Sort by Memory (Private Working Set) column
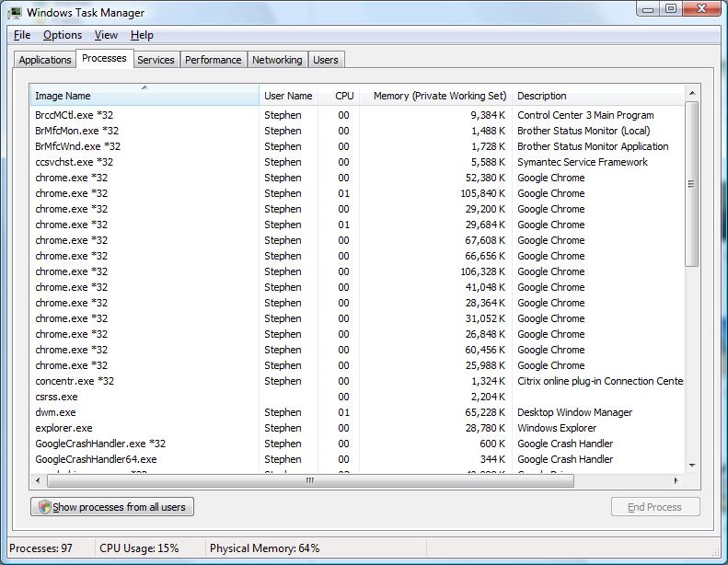728x565 pixels. coord(433,96)
